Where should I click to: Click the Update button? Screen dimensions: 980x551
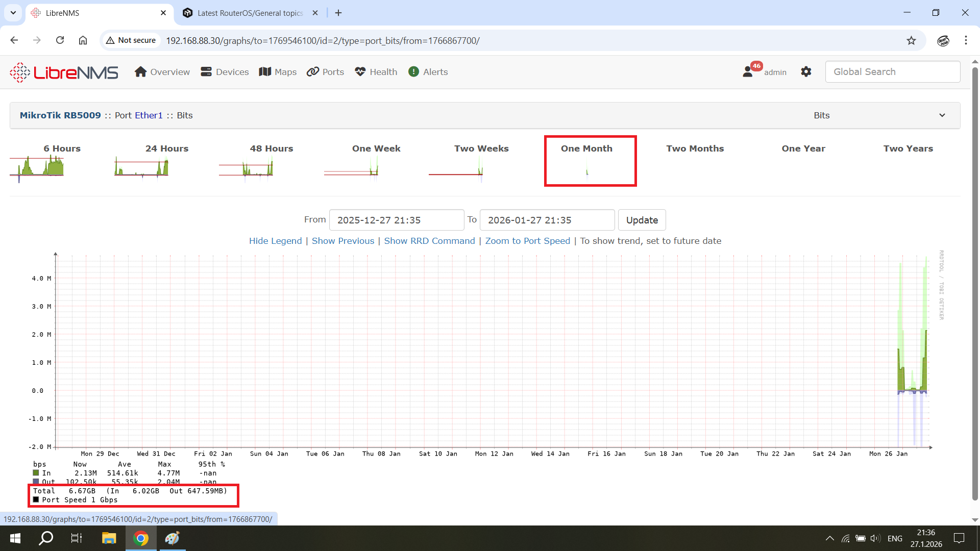coord(642,220)
